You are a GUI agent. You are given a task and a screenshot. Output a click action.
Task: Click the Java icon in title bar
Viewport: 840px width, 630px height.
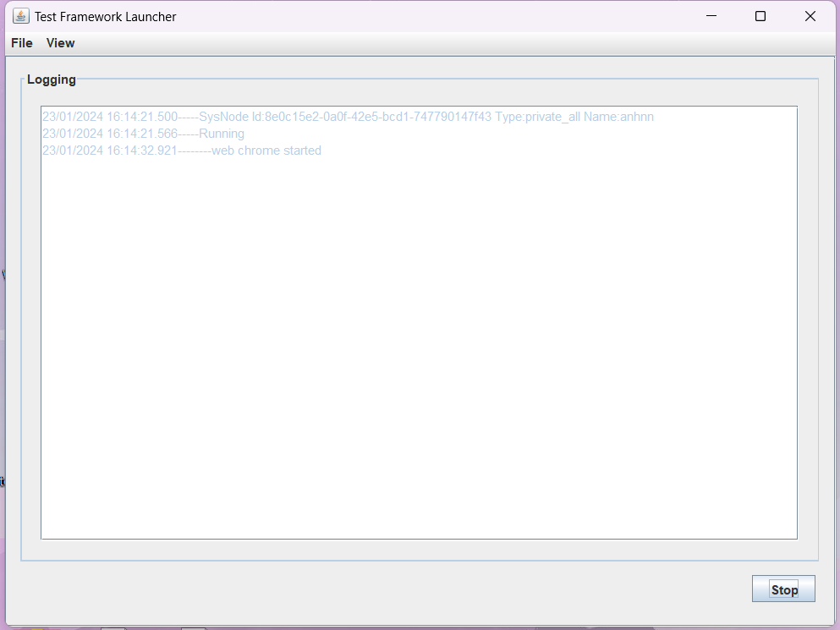click(21, 16)
